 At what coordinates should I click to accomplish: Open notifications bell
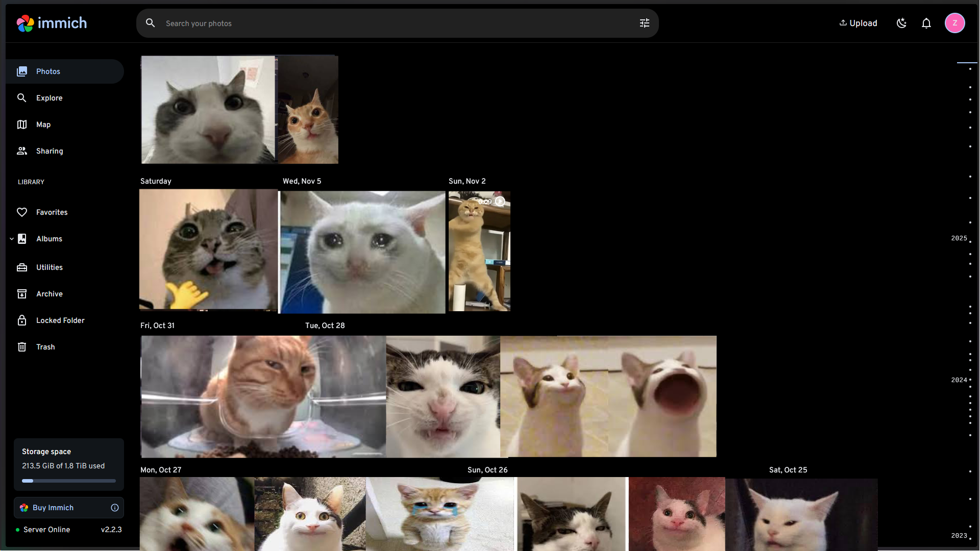926,23
